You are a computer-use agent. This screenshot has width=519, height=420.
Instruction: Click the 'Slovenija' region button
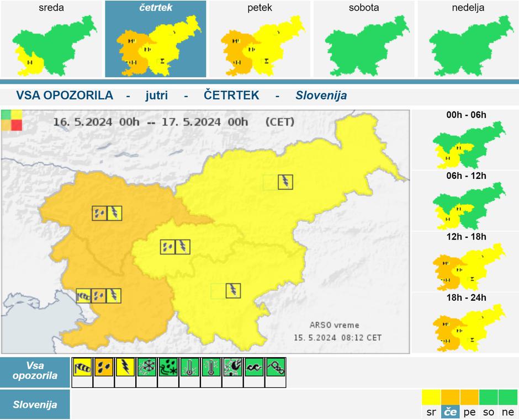[x=35, y=405]
